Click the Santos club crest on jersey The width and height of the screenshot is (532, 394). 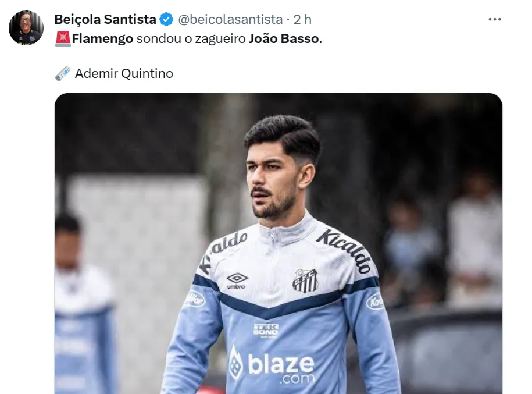305,281
